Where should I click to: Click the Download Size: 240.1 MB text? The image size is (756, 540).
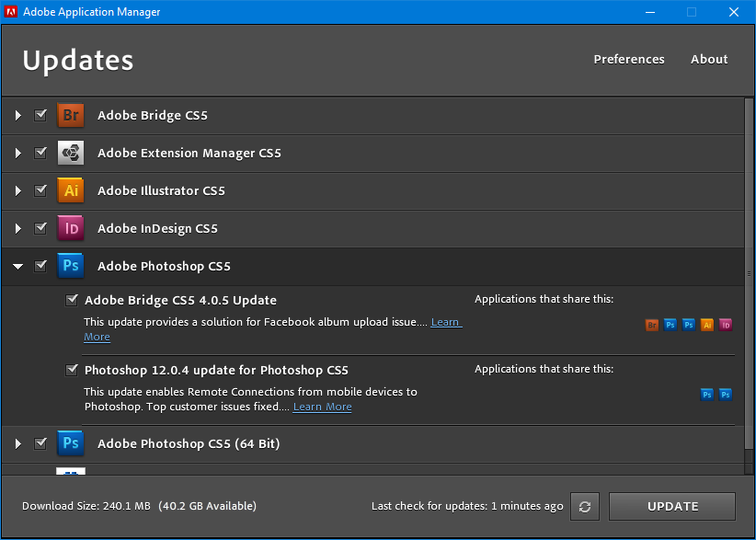pyautogui.click(x=86, y=506)
